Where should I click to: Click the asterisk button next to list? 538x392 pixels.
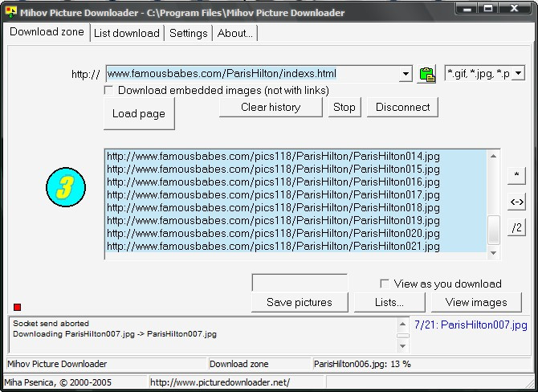[516, 175]
